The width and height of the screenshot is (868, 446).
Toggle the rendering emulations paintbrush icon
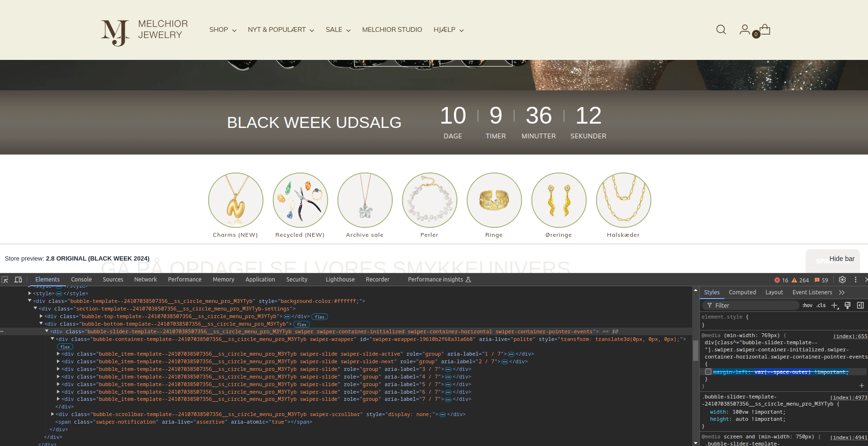click(848, 305)
